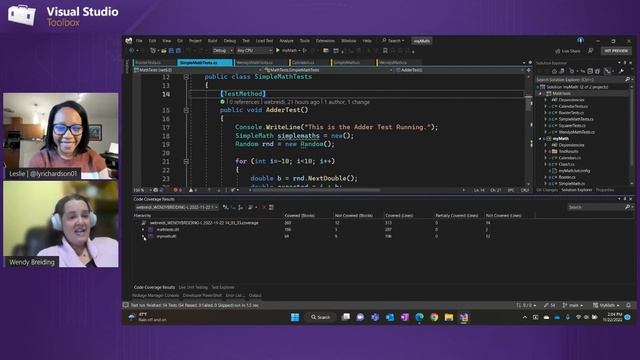Collapse the myMath project node
The height and width of the screenshot is (360, 640).
click(x=540, y=139)
